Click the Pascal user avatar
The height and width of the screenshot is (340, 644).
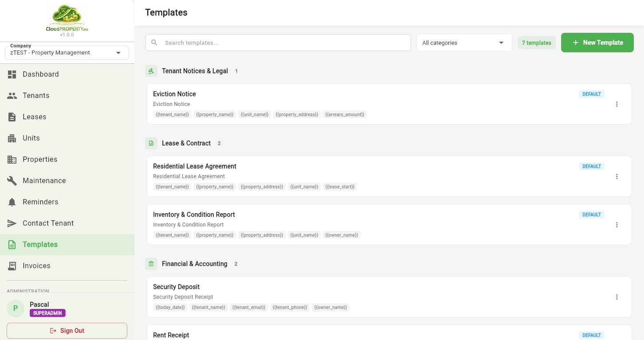point(16,309)
